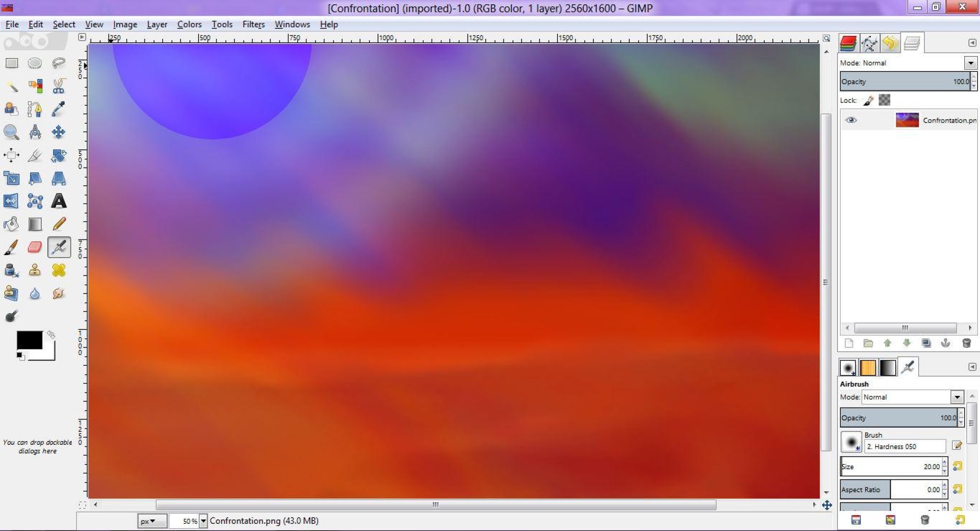Enable Lock pixels on the active layer
980x531 pixels.
coord(869,100)
